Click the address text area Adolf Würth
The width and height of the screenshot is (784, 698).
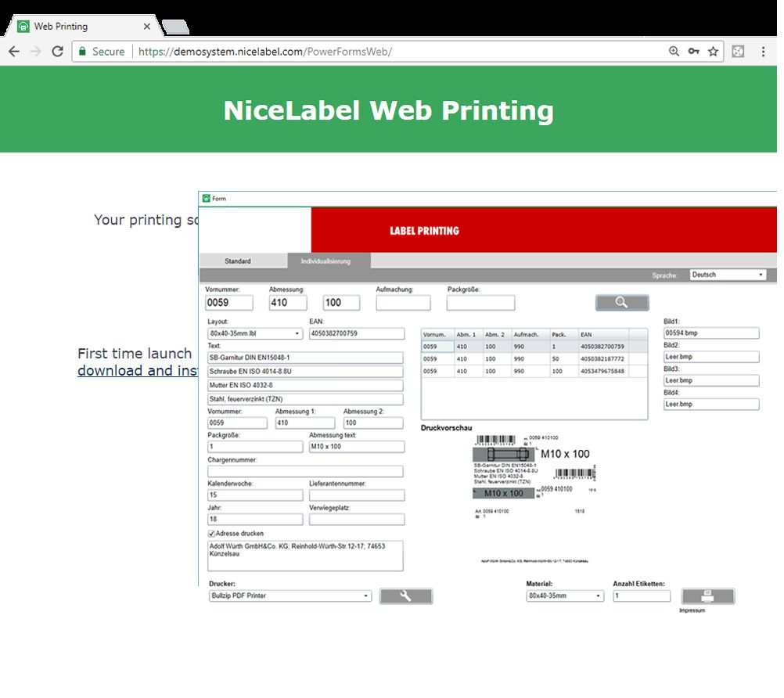pos(305,556)
